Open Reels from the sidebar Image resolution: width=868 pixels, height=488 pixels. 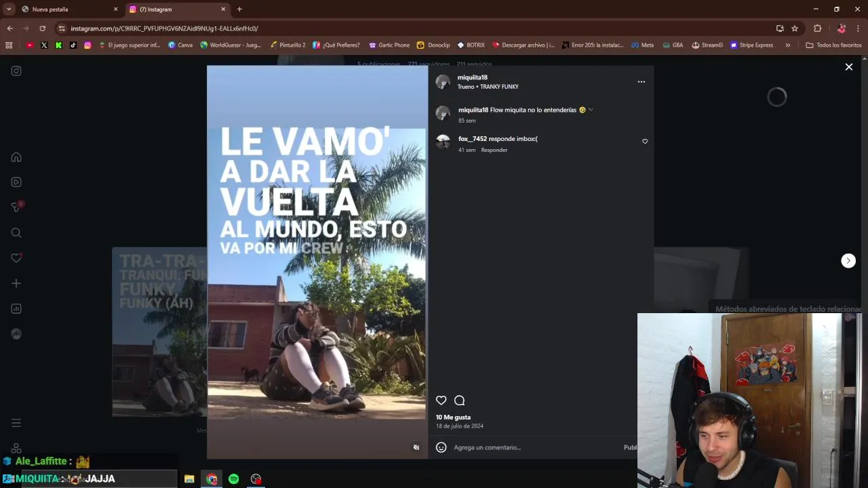tap(16, 182)
